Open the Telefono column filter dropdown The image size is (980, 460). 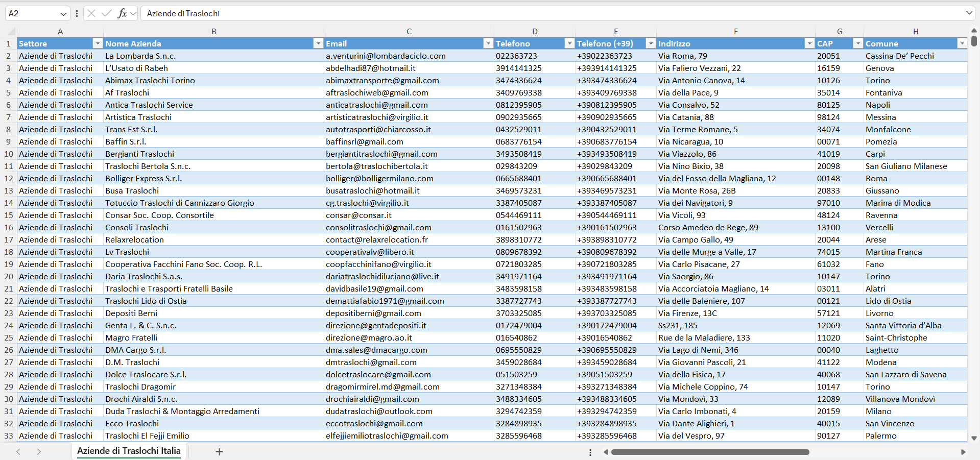pos(569,43)
